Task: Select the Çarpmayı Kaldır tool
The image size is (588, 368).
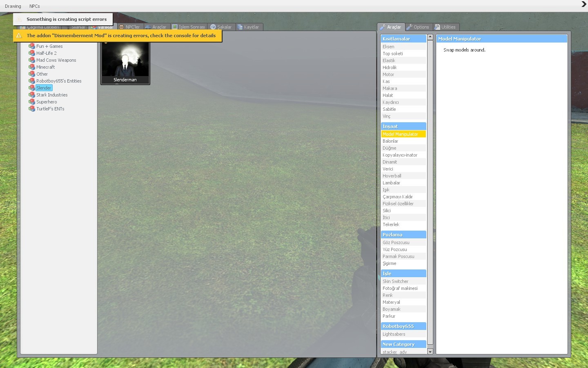Action: pyautogui.click(x=403, y=197)
